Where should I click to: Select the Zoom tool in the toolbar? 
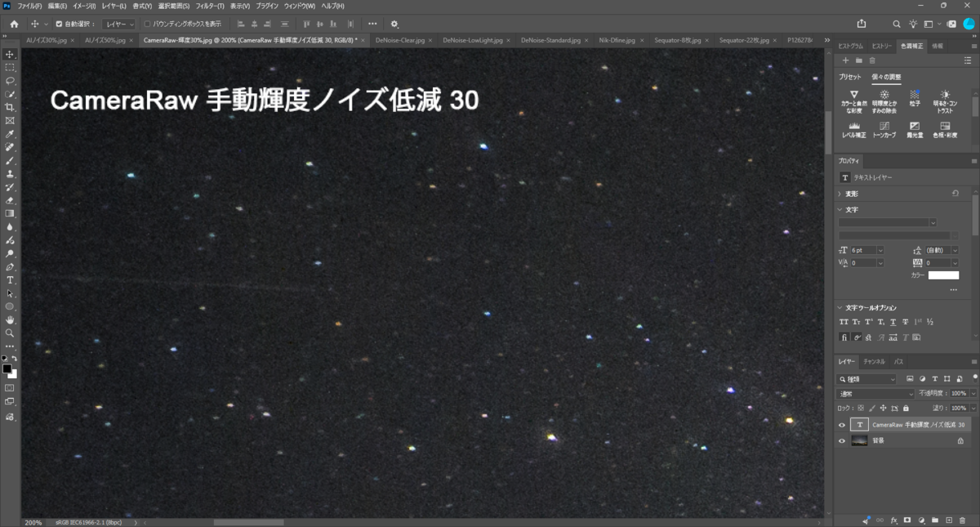click(10, 333)
